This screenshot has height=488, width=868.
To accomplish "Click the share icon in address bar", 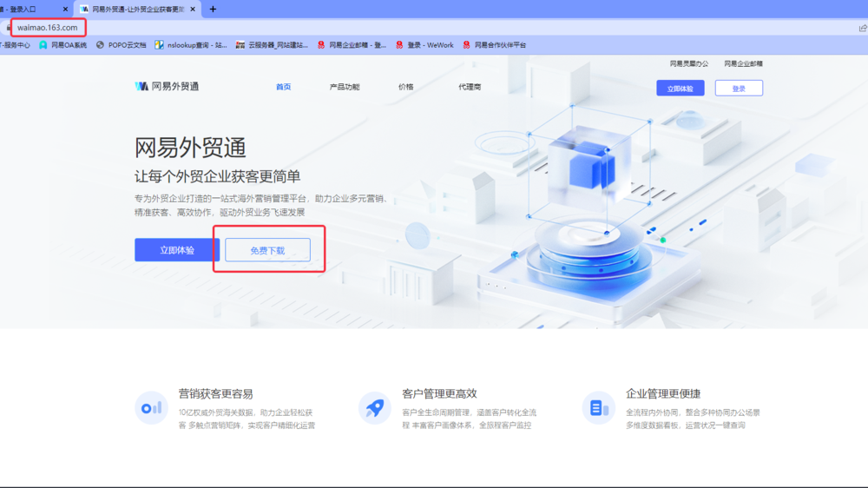I will click(863, 28).
